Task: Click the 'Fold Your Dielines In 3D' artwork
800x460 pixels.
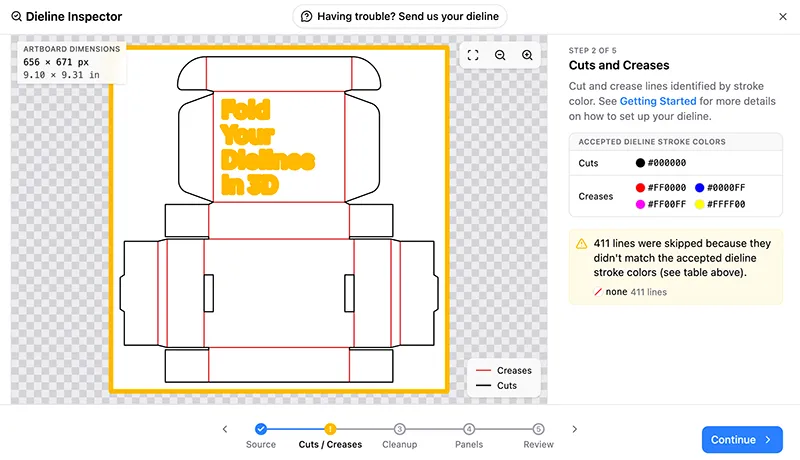Action: pos(267,147)
